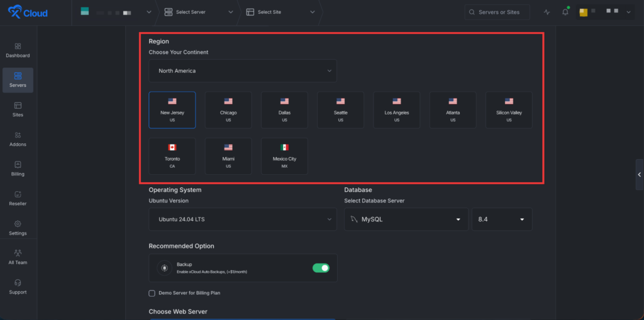Open the MySQL database server dropdown
This screenshot has height=320, width=644.
(x=406, y=219)
